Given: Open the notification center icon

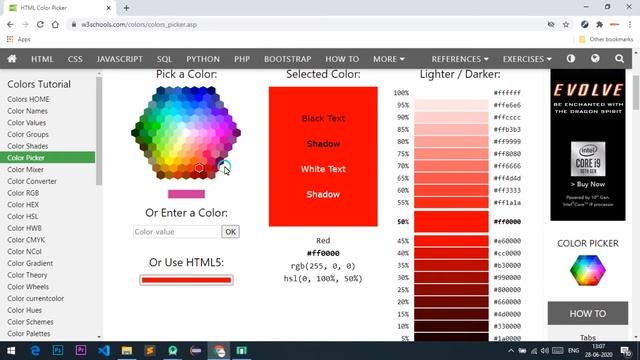Looking at the screenshot, I should tap(626, 351).
